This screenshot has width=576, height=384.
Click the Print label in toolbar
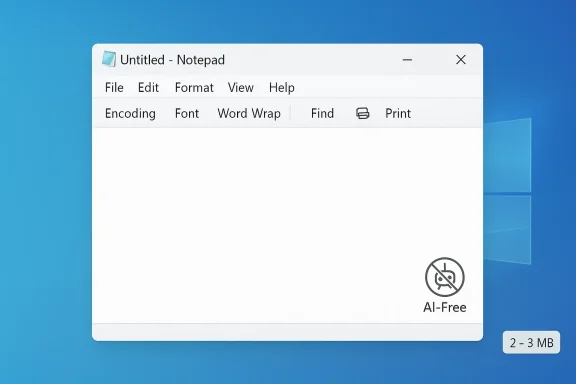pos(398,113)
